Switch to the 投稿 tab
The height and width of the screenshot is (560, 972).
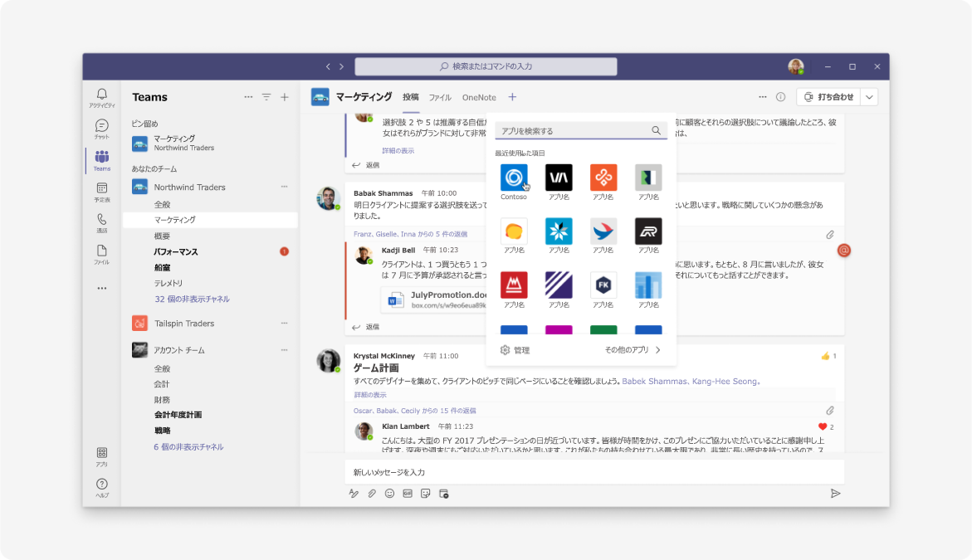(410, 97)
